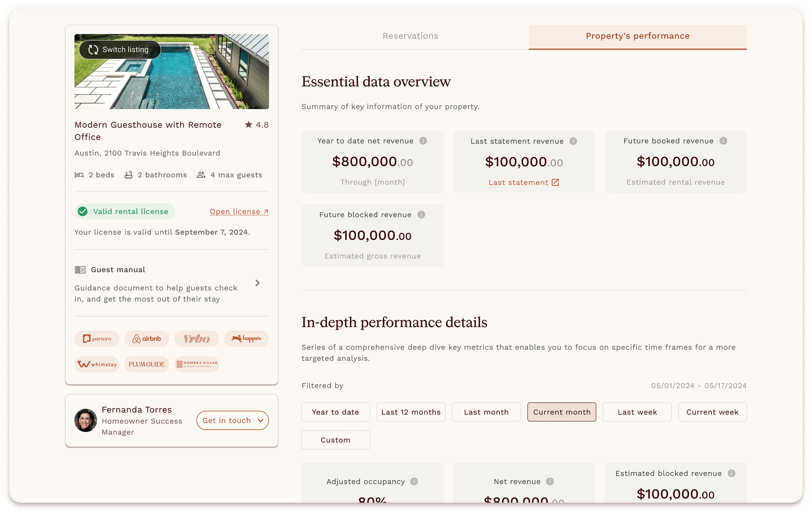Click the Filtered by label
The width and height of the screenshot is (812, 513).
(x=323, y=386)
